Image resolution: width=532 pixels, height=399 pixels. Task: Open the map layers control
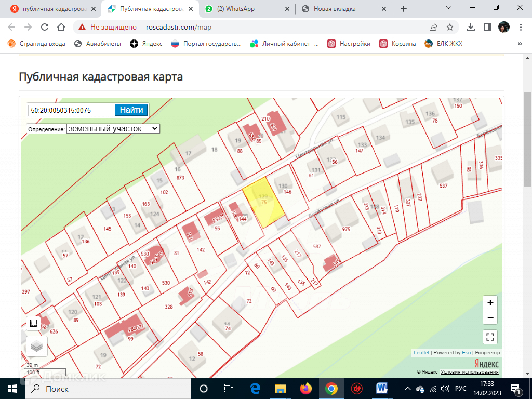(x=36, y=347)
